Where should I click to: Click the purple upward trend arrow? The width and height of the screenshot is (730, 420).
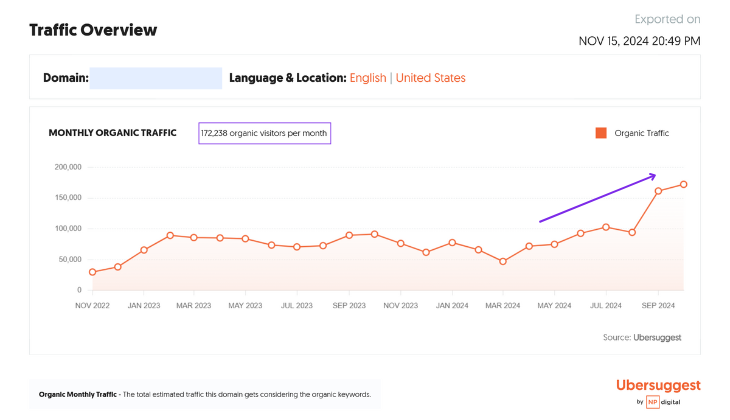(597, 198)
